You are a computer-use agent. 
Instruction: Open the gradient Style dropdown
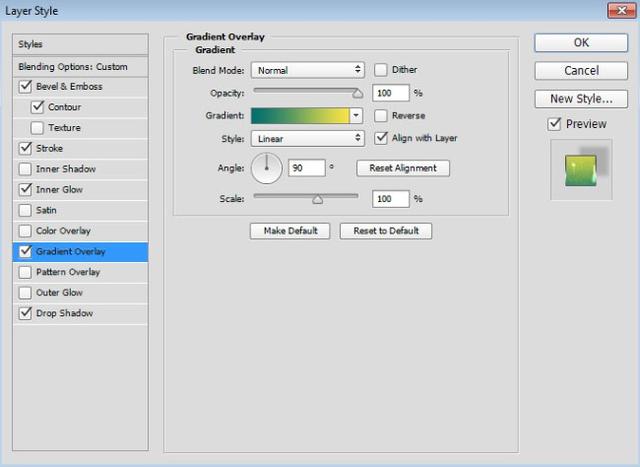(x=308, y=138)
